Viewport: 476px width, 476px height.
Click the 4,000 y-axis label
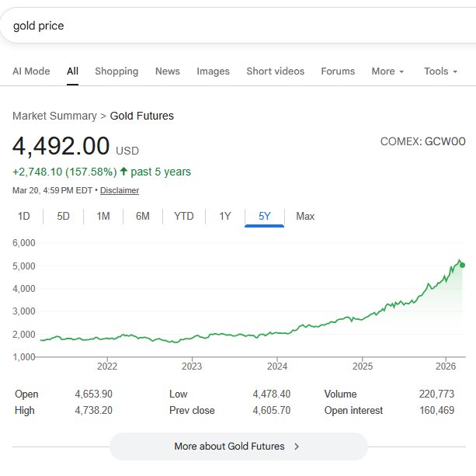[x=24, y=289]
